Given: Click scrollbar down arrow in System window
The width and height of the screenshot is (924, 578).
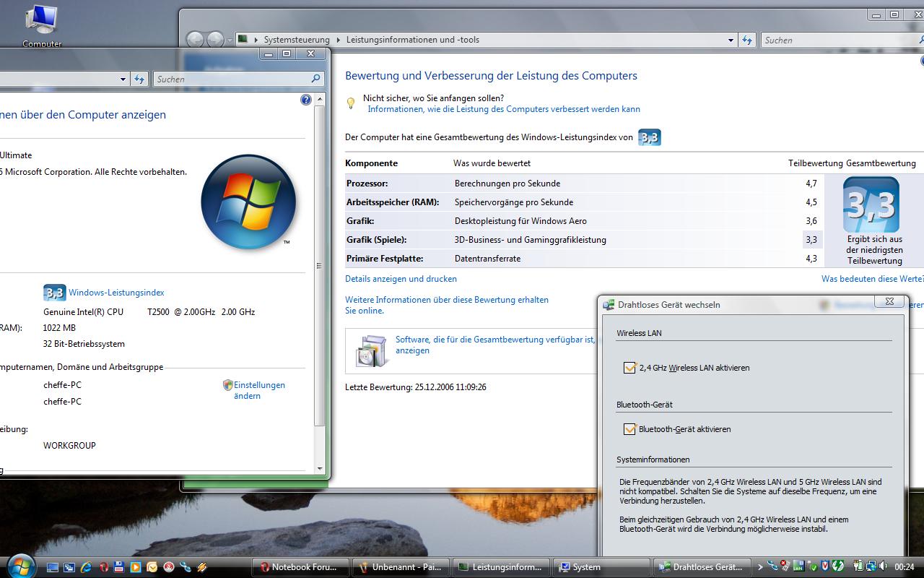Looking at the screenshot, I should coord(320,469).
